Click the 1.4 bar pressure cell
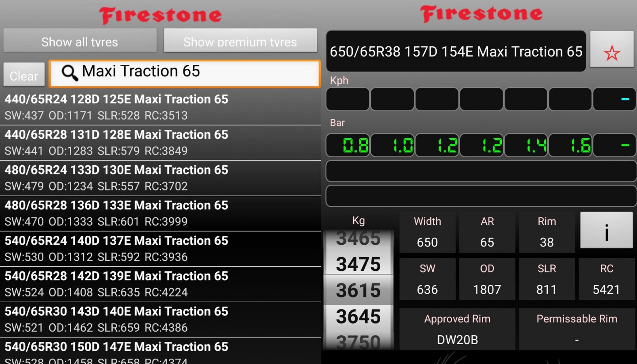The image size is (637, 364). coord(526,145)
